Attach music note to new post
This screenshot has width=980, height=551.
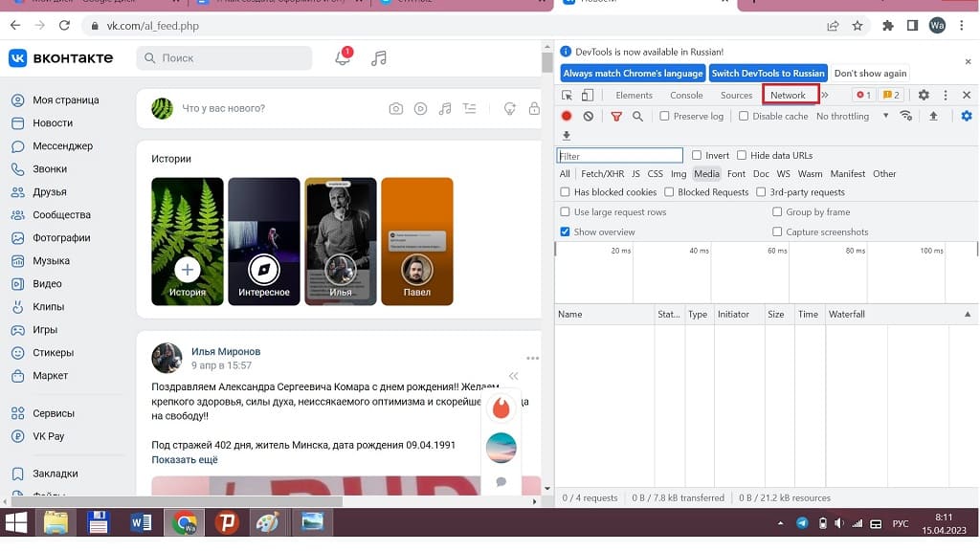(445, 109)
